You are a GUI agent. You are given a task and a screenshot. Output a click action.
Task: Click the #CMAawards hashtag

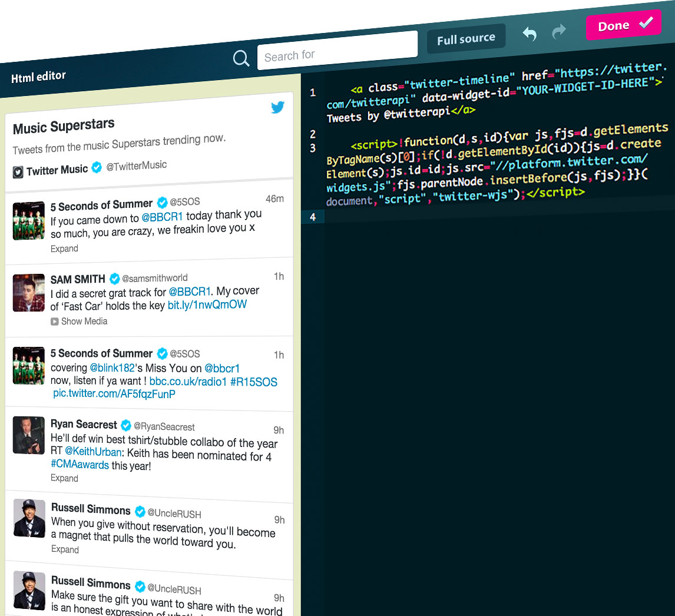pyautogui.click(x=80, y=465)
